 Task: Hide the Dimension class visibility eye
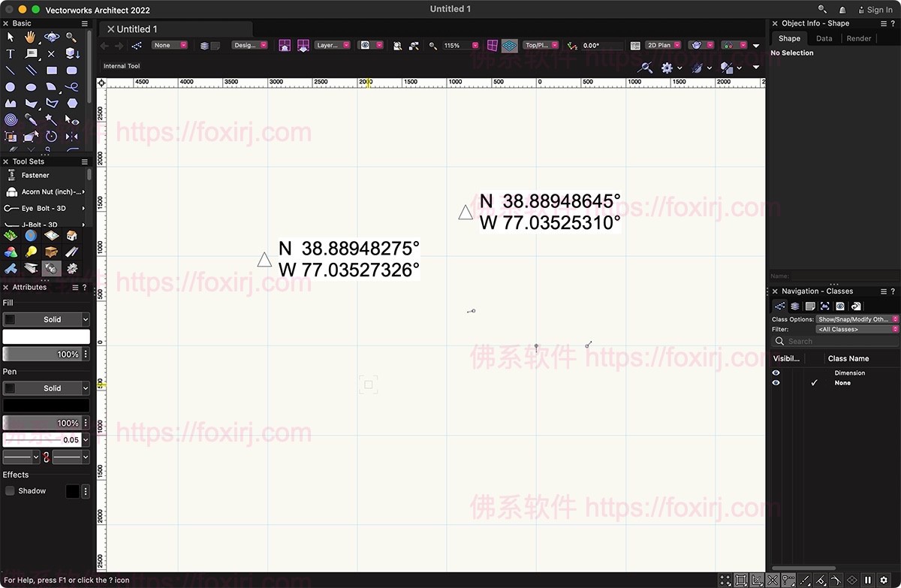pyautogui.click(x=776, y=372)
